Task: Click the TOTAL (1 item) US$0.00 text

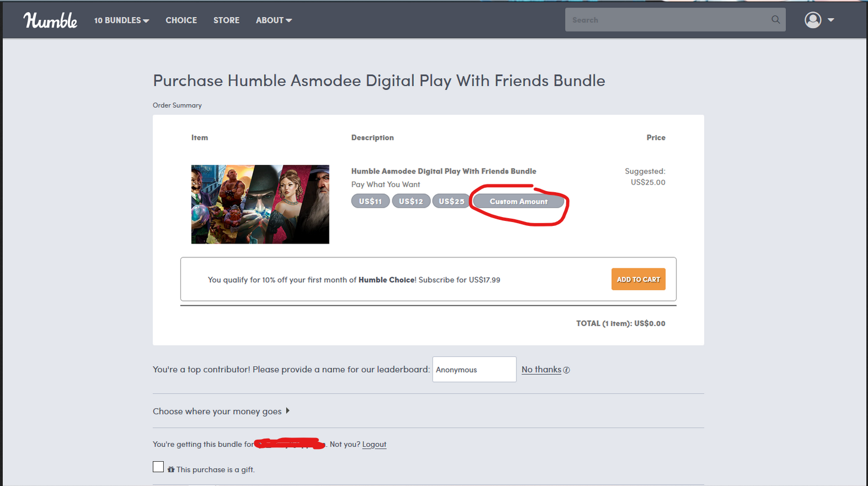Action: pyautogui.click(x=621, y=324)
